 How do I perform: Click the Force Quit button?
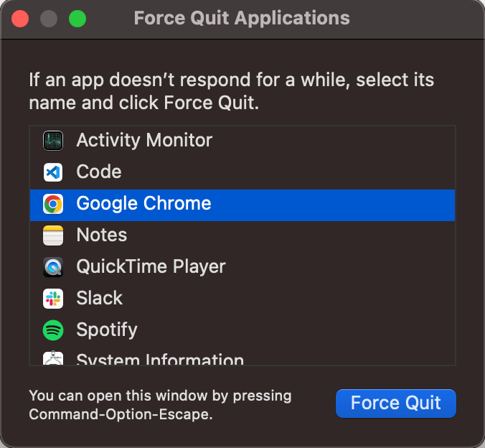(x=395, y=403)
